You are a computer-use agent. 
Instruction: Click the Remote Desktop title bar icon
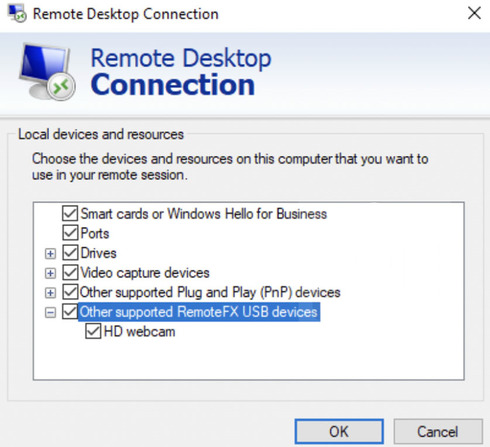point(17,13)
